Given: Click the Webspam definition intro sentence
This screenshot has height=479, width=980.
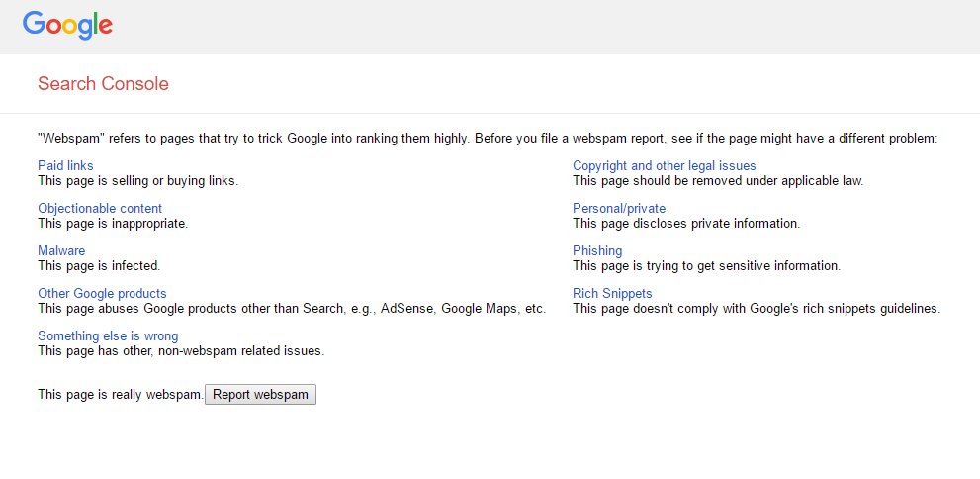Looking at the screenshot, I should click(x=488, y=139).
